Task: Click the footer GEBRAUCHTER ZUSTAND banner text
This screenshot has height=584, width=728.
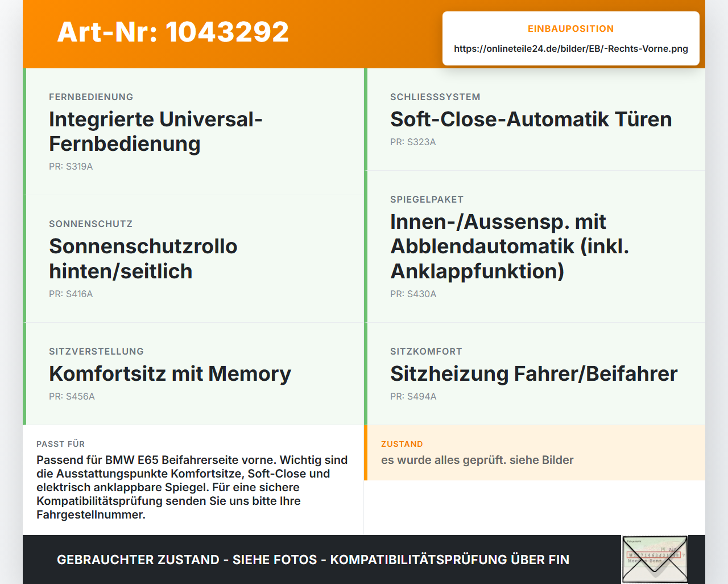Action: click(313, 560)
